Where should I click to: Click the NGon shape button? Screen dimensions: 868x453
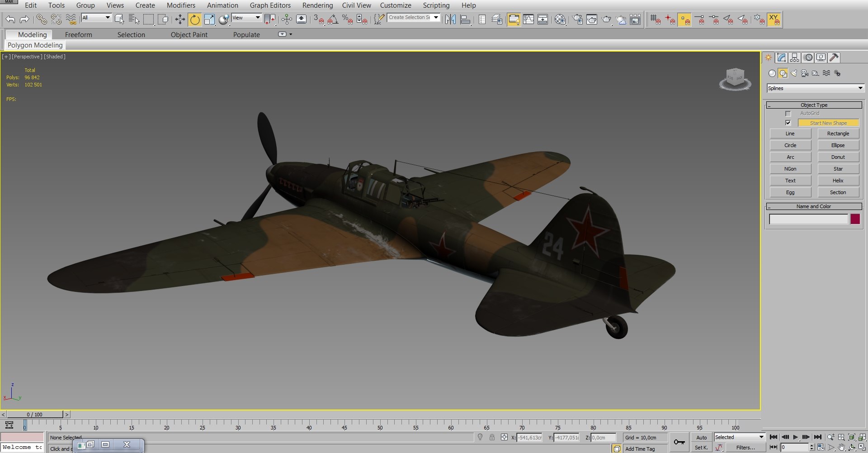pos(790,169)
